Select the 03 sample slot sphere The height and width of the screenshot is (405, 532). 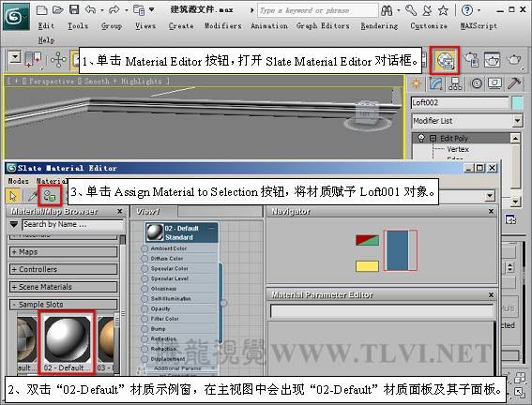click(x=106, y=339)
